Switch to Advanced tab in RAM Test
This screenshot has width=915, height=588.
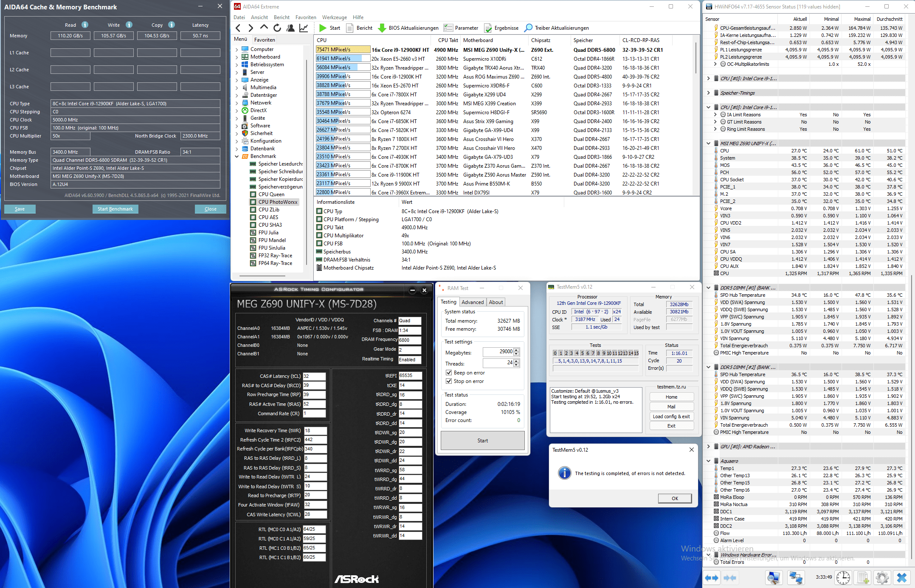(x=473, y=302)
